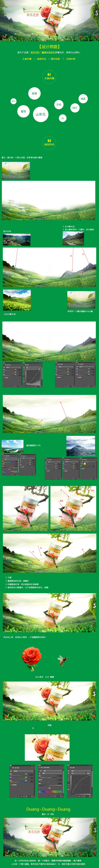Click the 透明度降至 15% label
The height and width of the screenshot is (868, 99).
(33, 445)
